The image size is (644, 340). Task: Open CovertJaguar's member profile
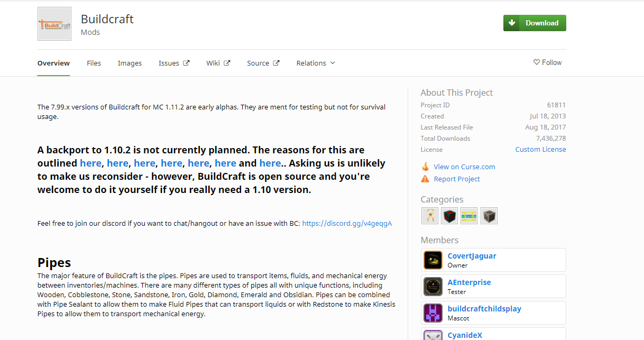pyautogui.click(x=472, y=256)
